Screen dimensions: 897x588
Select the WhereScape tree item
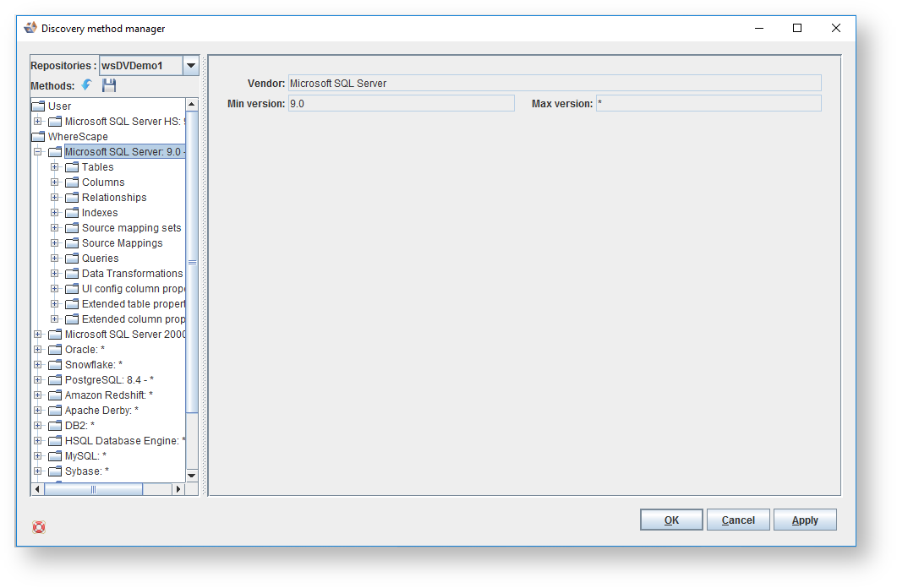point(78,137)
